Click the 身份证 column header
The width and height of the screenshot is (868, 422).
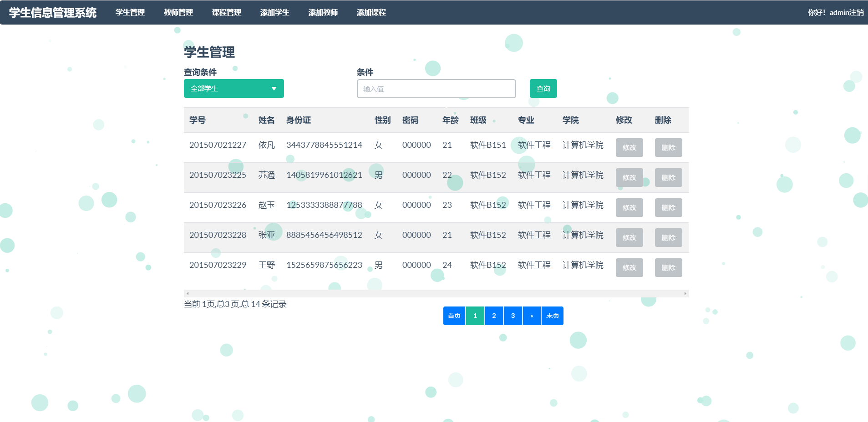coord(299,120)
